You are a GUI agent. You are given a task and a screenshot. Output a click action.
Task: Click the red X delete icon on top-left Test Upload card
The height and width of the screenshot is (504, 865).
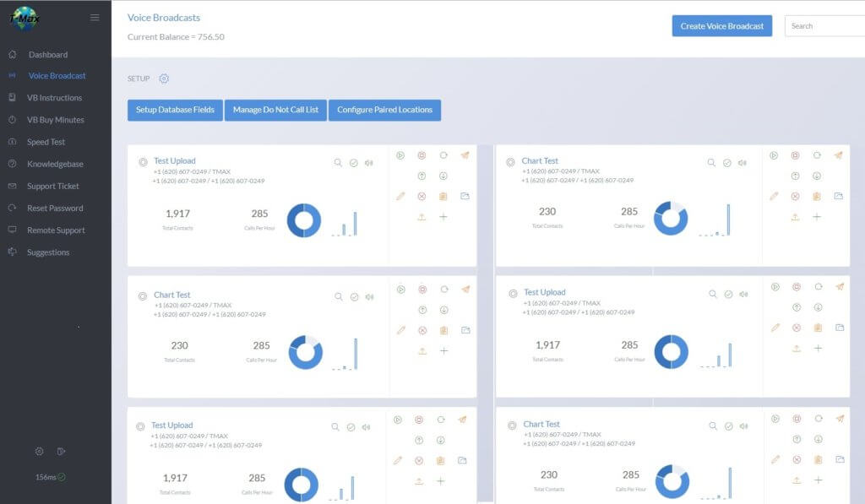coord(422,197)
